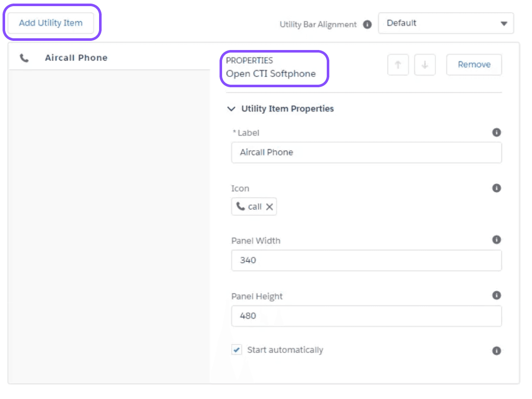This screenshot has width=532, height=399.
Task: Select Aircall Phone item in the list
Action: [76, 58]
